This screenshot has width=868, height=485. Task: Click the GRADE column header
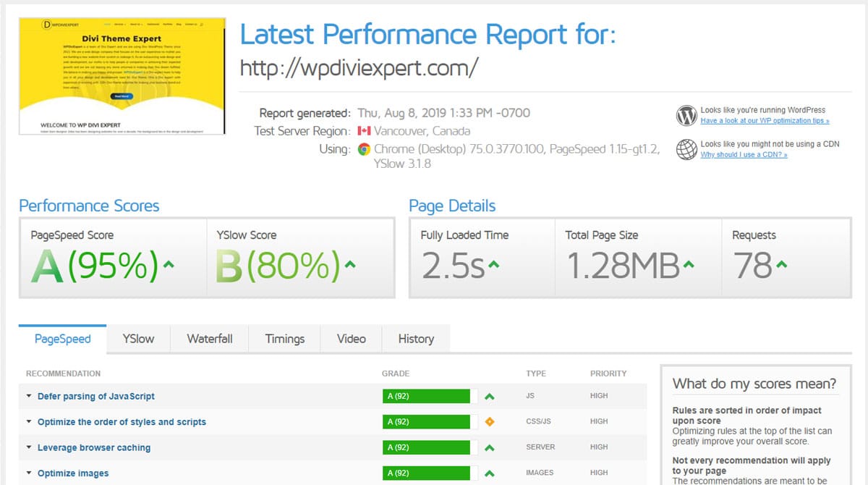(396, 374)
